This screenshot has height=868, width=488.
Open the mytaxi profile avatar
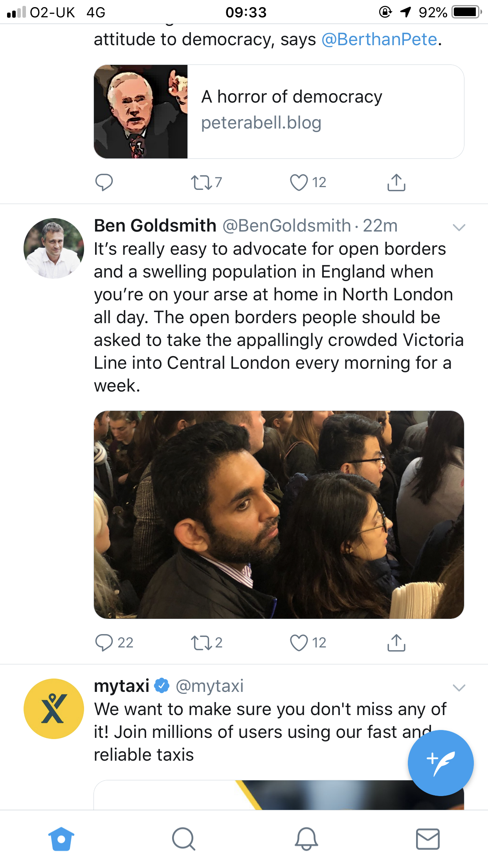coord(54,708)
